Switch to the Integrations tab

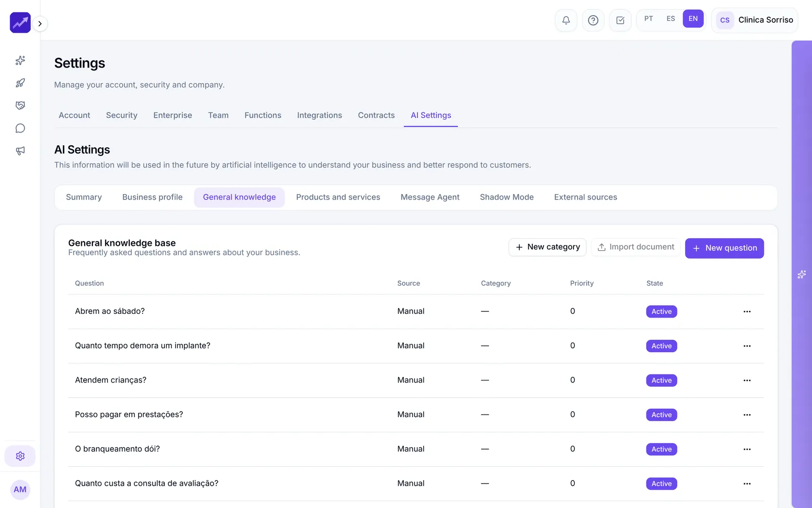(320, 115)
